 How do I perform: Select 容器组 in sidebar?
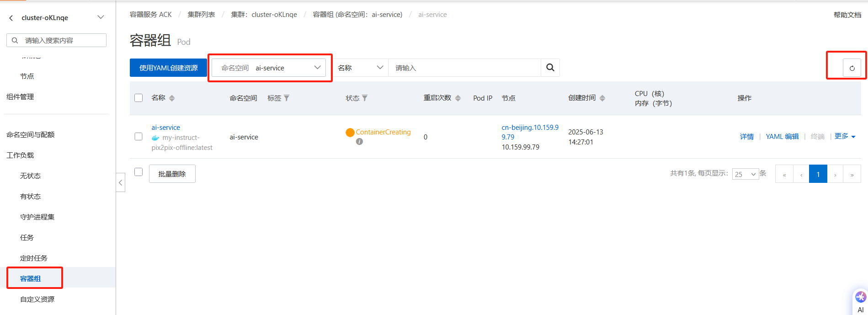(x=31, y=279)
